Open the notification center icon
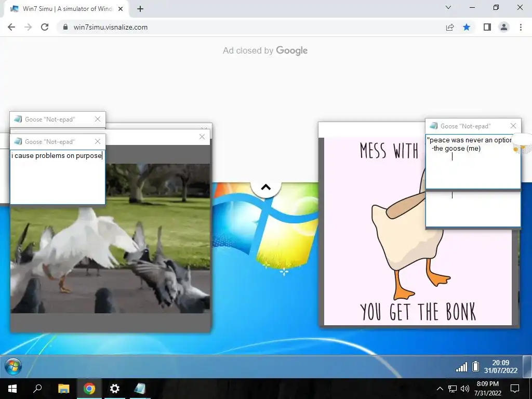Viewport: 532px width, 399px height. pos(515,389)
